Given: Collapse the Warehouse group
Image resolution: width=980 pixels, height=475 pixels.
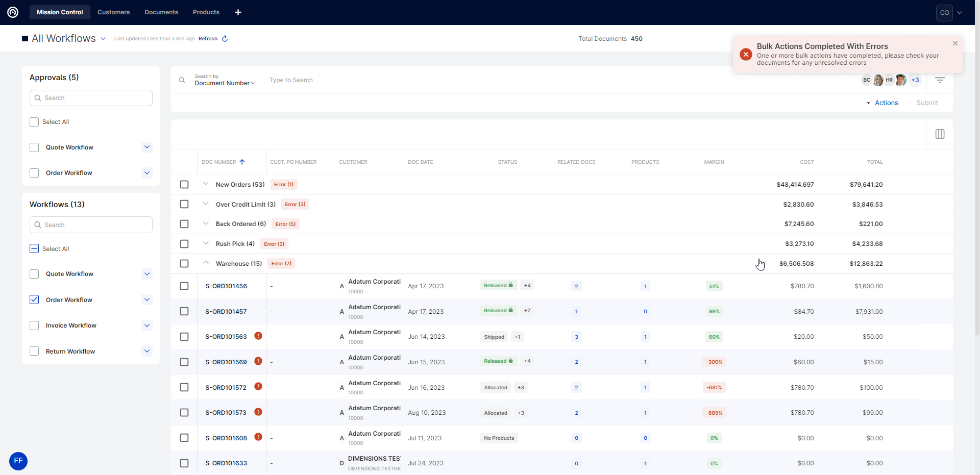Looking at the screenshot, I should 206,263.
